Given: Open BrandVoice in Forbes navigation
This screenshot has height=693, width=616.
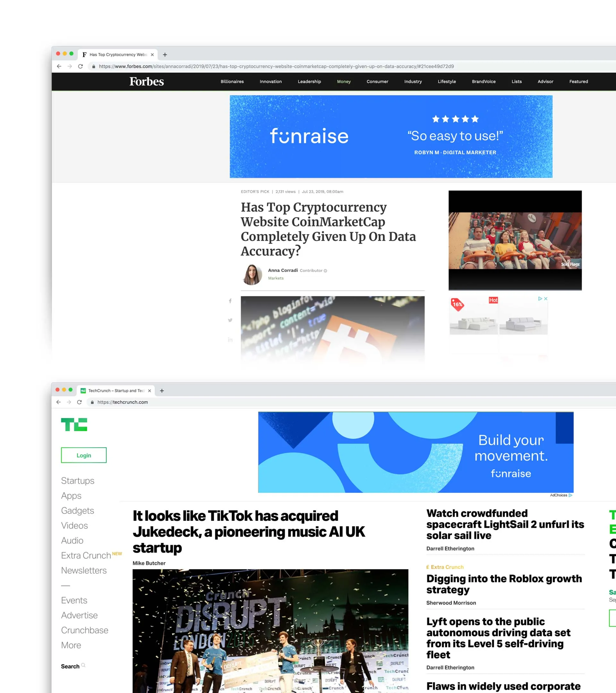Looking at the screenshot, I should 483,82.
